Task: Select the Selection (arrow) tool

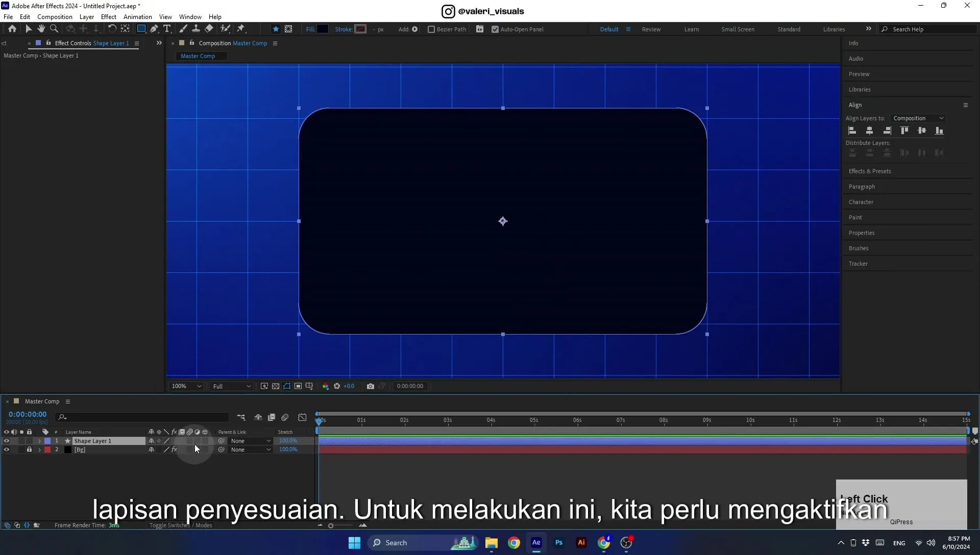Action: (29, 29)
